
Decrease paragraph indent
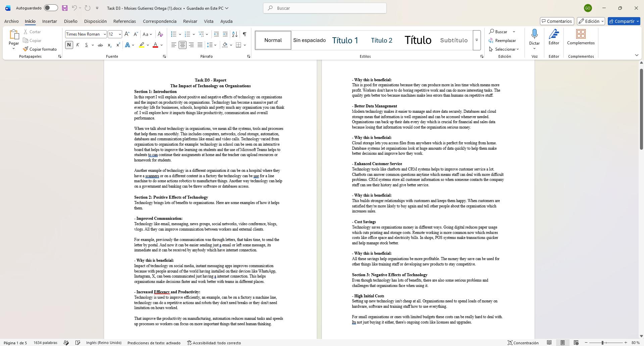(x=216, y=34)
